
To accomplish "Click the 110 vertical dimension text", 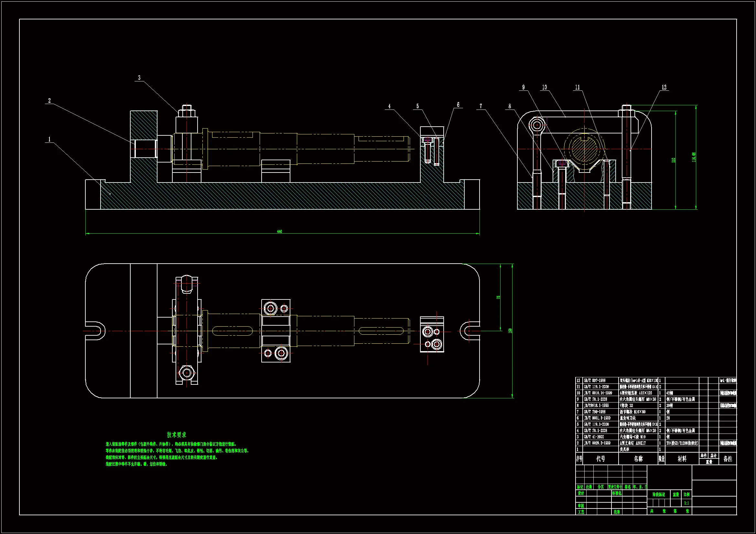I will (x=673, y=160).
